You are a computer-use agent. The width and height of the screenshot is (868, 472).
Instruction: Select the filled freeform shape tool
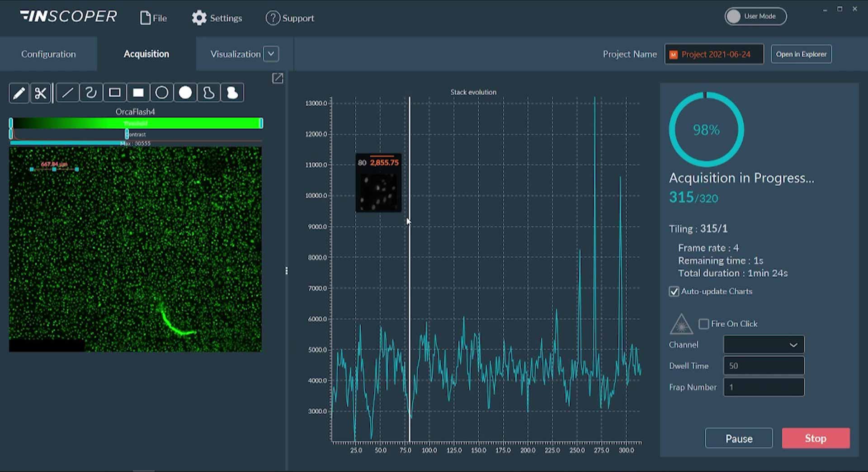tap(232, 93)
